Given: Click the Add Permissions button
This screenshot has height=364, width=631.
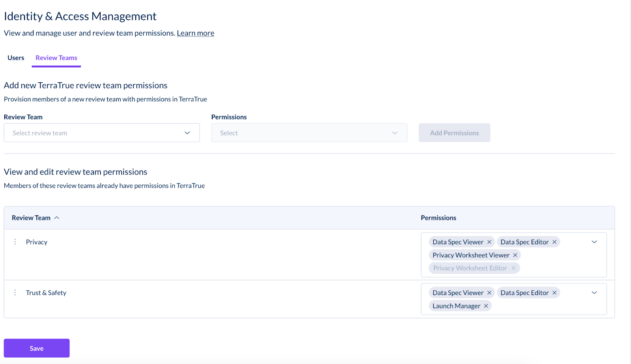Looking at the screenshot, I should point(454,133).
